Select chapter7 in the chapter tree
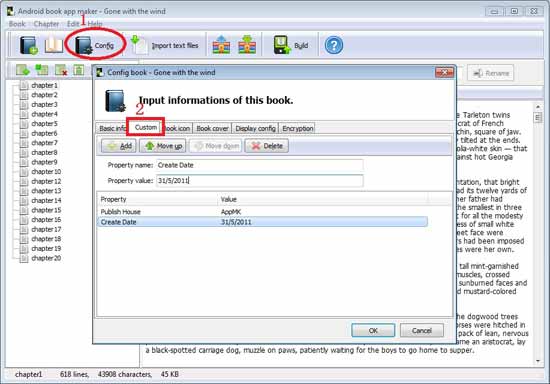Screen dimensions: 550x384 coord(44,143)
